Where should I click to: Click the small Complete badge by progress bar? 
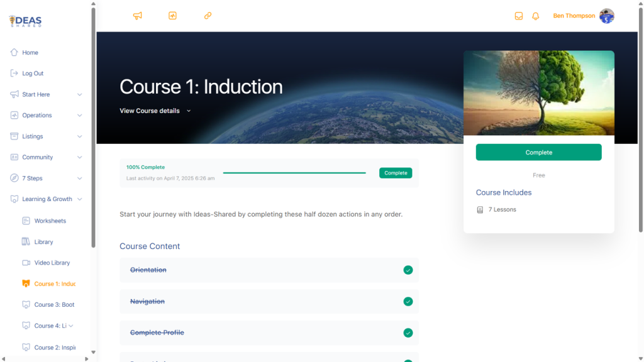click(x=396, y=173)
